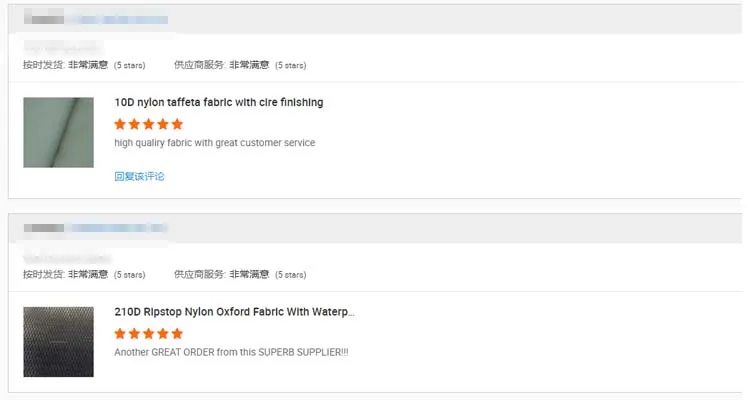Open "10D nylon taffeta fabric with cire finishing" title
The width and height of the screenshot is (750, 400).
218,102
